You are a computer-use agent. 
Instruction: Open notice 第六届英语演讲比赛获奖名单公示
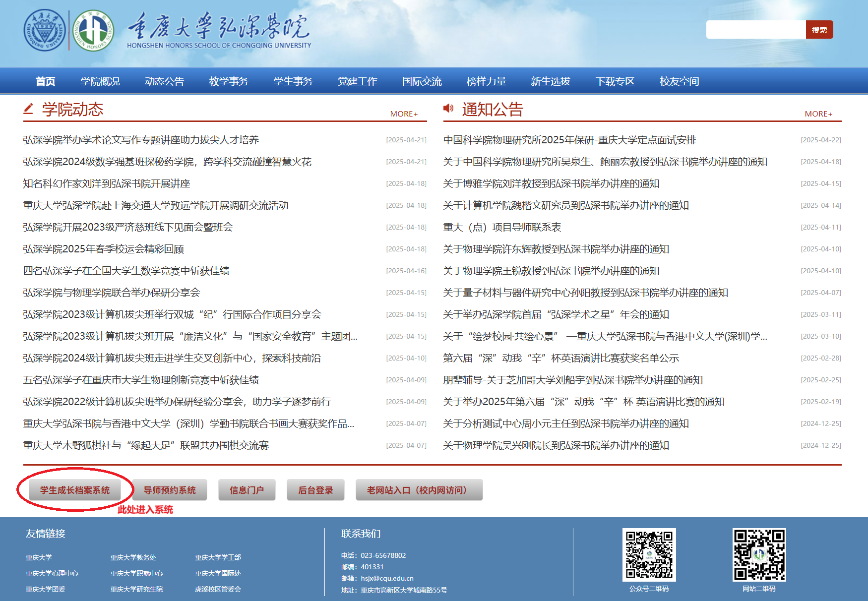point(561,358)
